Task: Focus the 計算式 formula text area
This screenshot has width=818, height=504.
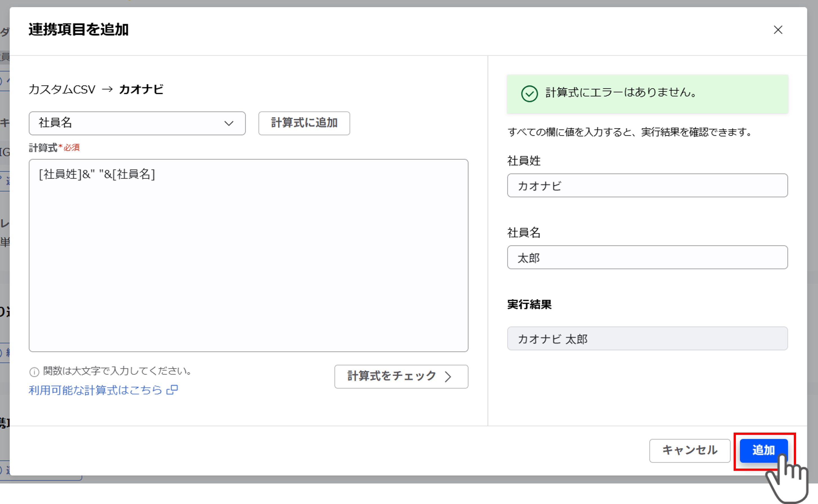Action: pyautogui.click(x=248, y=255)
